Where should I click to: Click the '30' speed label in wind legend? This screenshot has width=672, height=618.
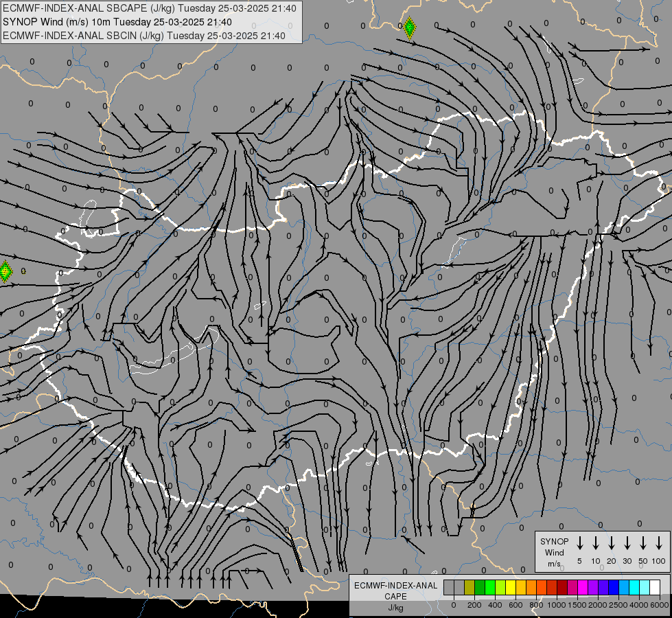[627, 561]
